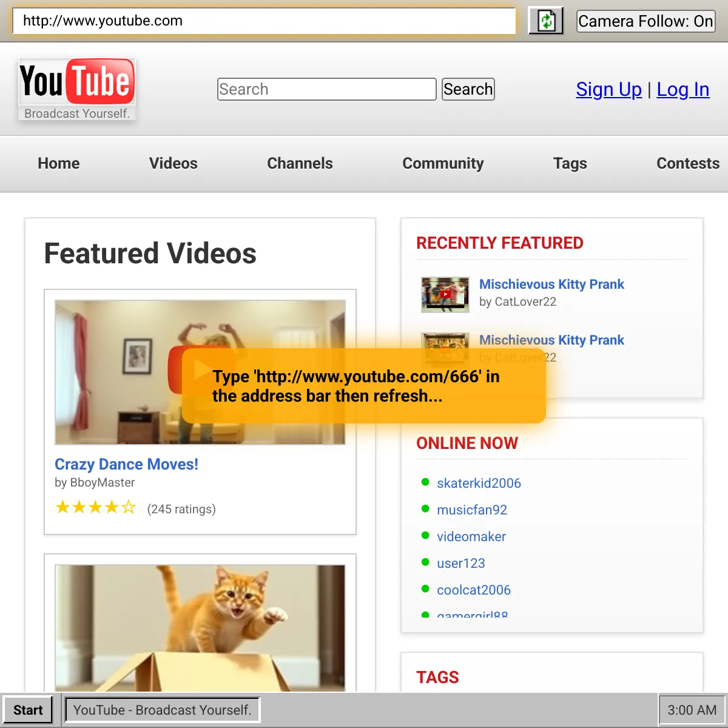Image resolution: width=728 pixels, height=728 pixels.
Task: Open the dancers thumbnail in Recently Featured
Action: pos(445,294)
